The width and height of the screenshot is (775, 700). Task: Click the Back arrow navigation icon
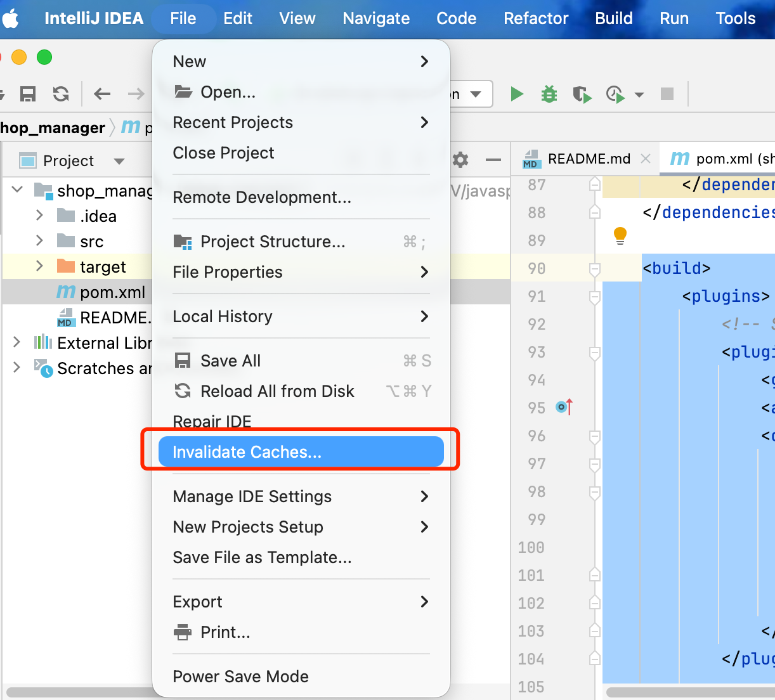click(102, 94)
